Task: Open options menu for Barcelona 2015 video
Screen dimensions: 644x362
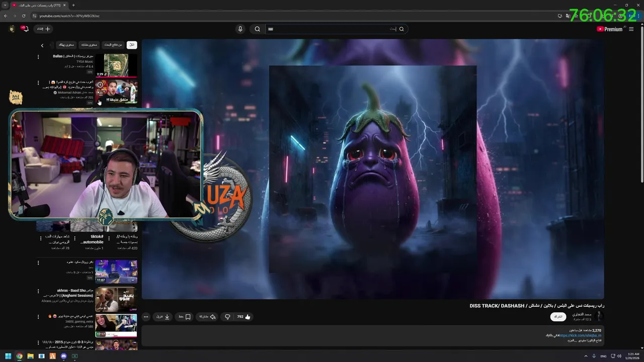Action: tap(38, 343)
